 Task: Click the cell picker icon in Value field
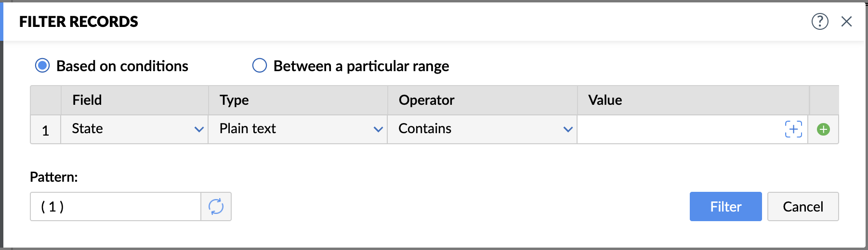[793, 129]
